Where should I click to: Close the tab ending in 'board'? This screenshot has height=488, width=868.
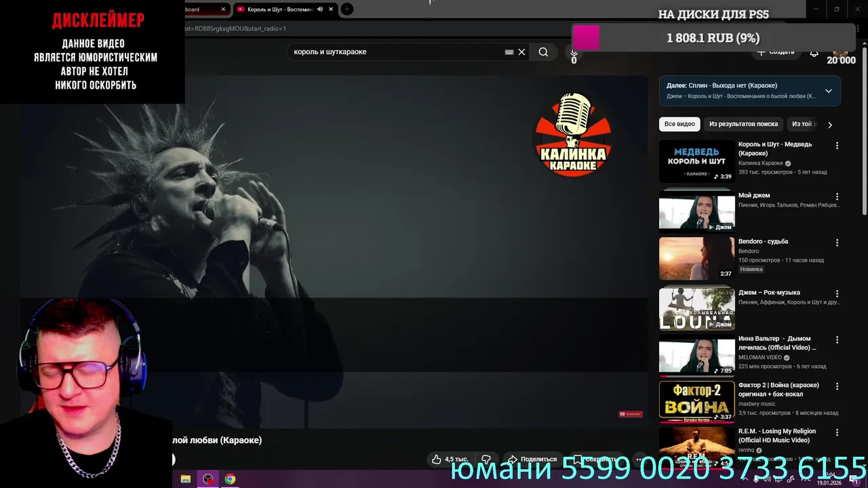(x=223, y=9)
